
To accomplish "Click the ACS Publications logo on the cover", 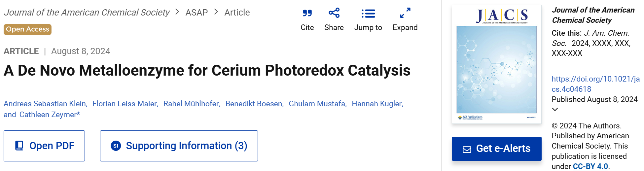I will (x=470, y=118).
